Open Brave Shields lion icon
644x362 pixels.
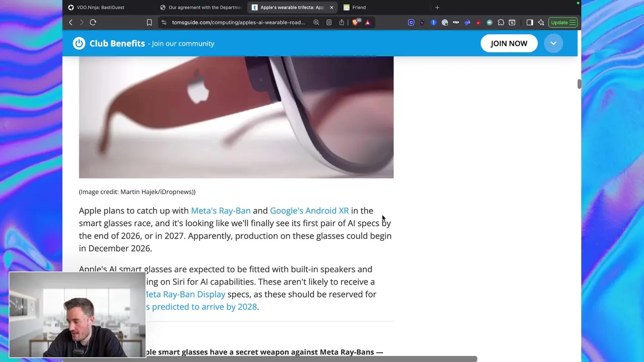click(x=356, y=22)
